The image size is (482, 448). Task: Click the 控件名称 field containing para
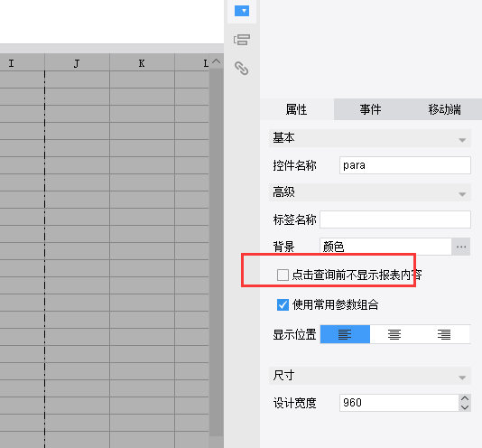(x=405, y=165)
